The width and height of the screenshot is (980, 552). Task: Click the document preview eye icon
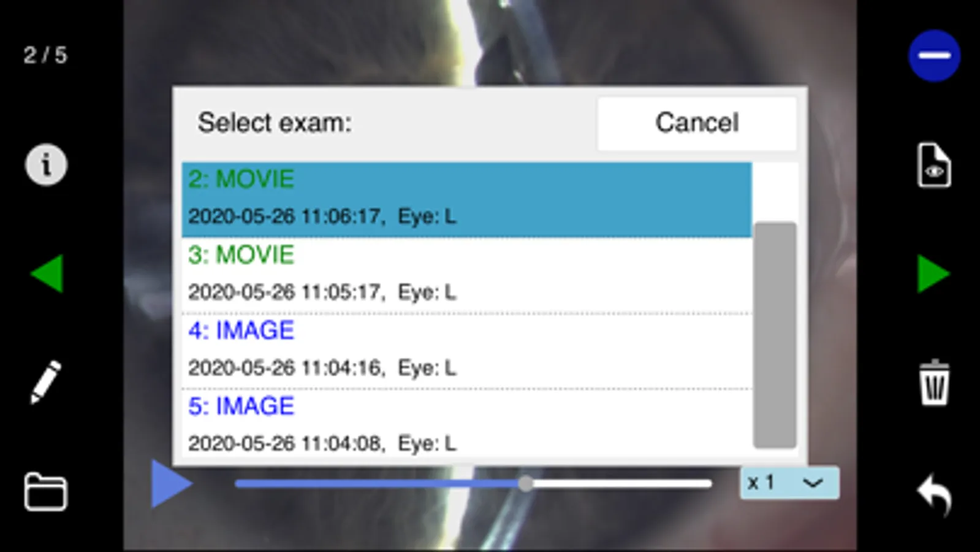(933, 165)
